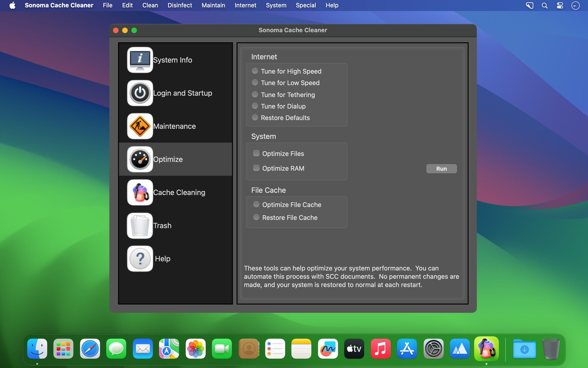Open the Internet menu
This screenshot has width=588, height=368.
tap(245, 5)
